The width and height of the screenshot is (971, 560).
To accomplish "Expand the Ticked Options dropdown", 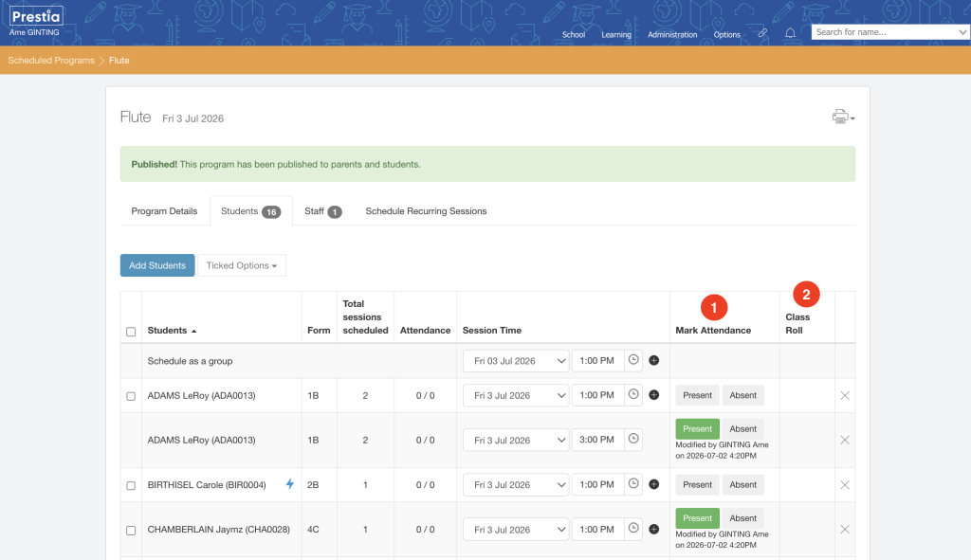I will pos(242,265).
